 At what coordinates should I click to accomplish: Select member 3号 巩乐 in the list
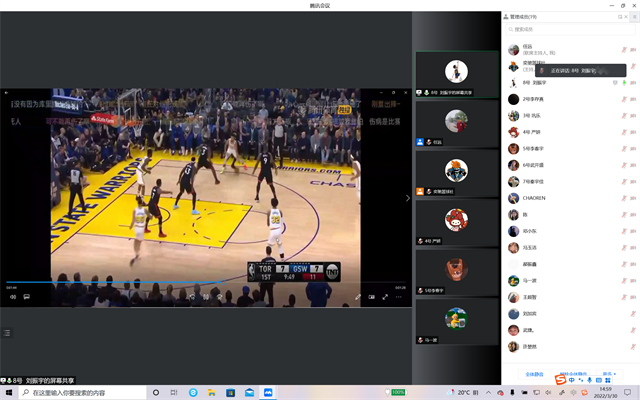point(570,116)
